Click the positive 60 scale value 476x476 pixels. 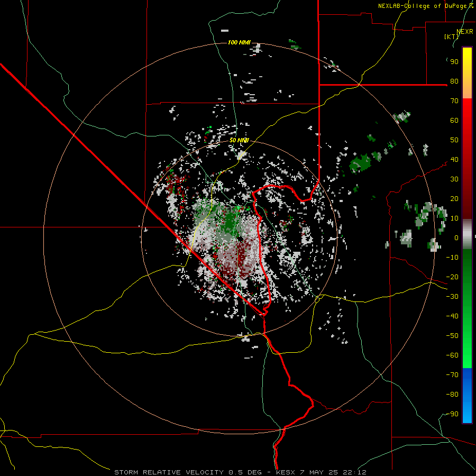tap(454, 121)
